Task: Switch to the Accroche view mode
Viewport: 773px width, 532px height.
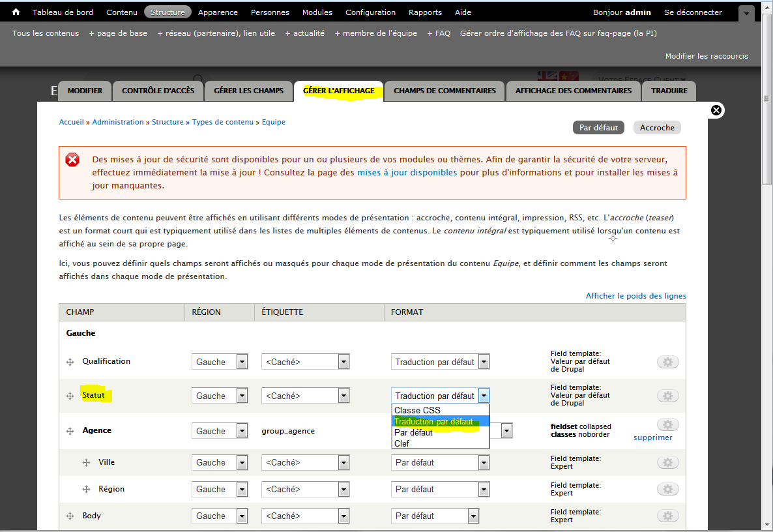Action: click(656, 128)
